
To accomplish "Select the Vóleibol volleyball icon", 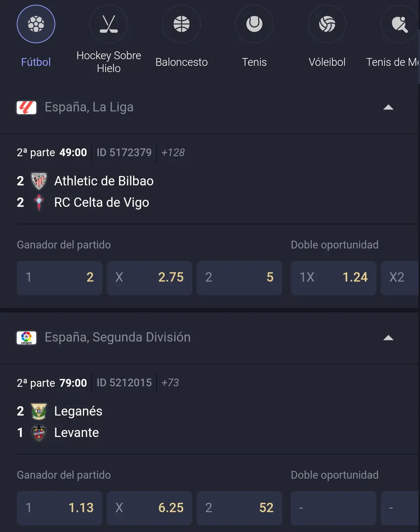I will tap(327, 24).
